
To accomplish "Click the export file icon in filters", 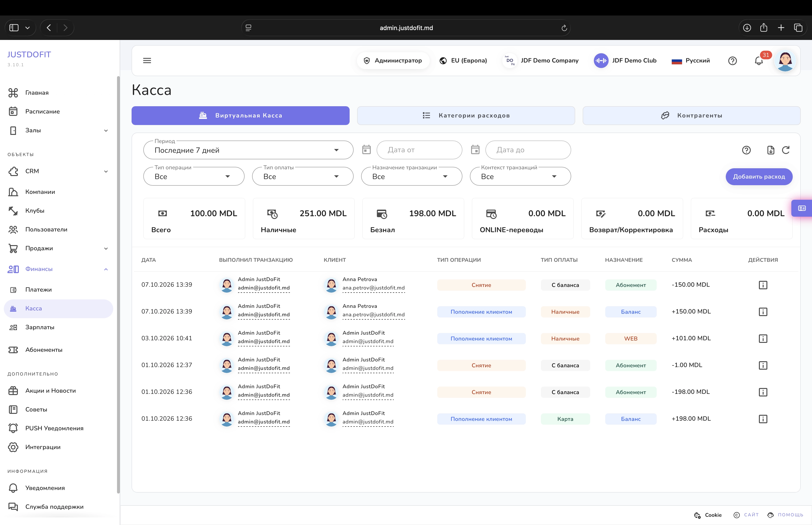I will pyautogui.click(x=771, y=150).
